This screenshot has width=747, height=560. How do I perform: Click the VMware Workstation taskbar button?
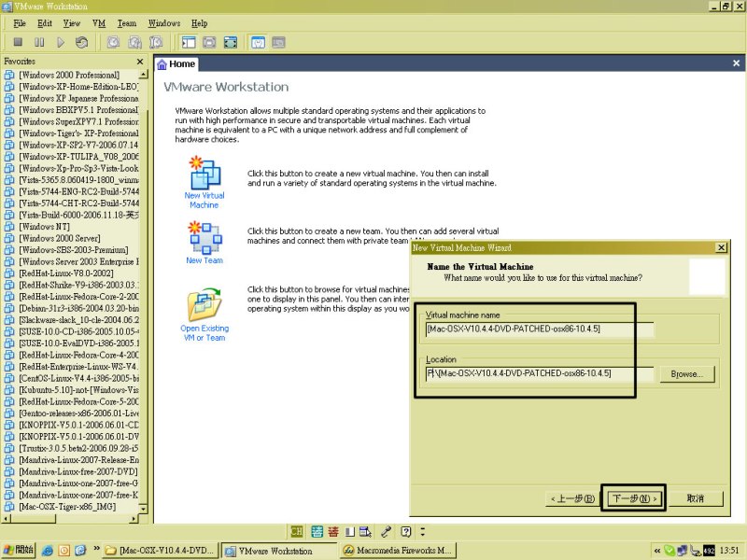(x=279, y=551)
